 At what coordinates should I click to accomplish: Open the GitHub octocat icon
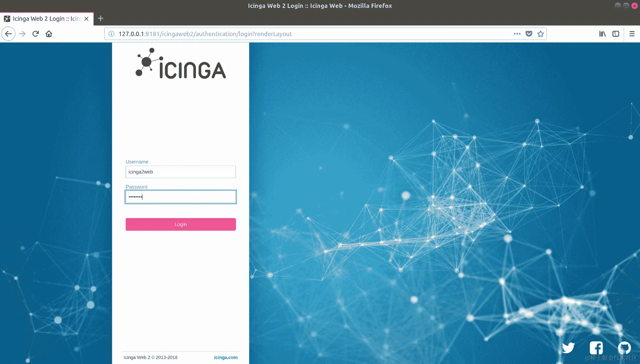[x=624, y=348]
